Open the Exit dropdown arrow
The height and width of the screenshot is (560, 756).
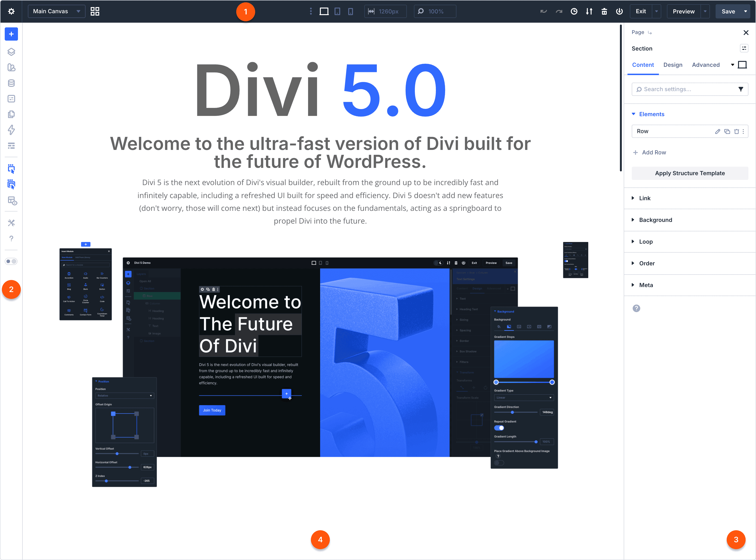657,12
